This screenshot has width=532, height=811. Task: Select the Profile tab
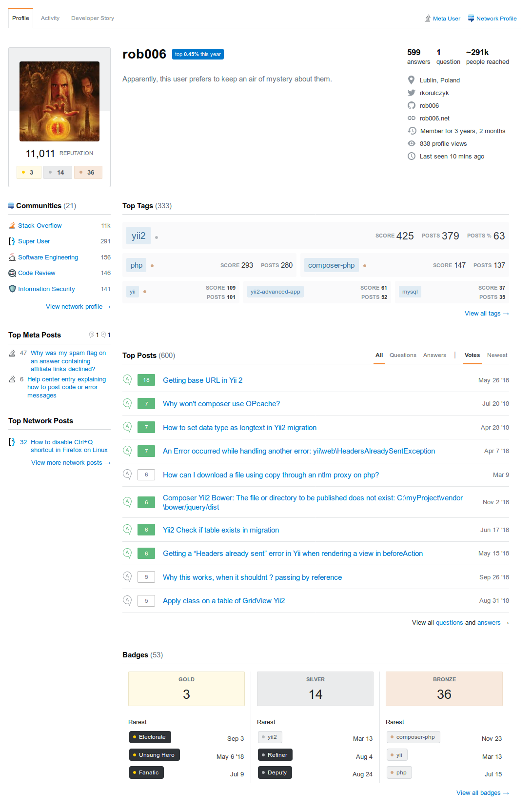pos(20,18)
